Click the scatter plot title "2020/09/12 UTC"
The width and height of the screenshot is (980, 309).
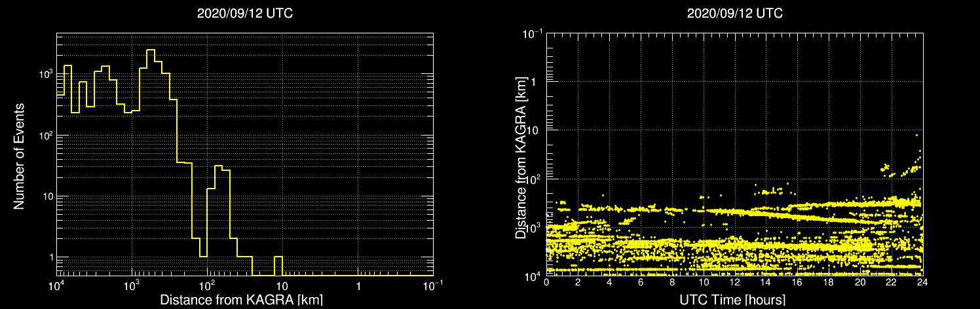(x=734, y=14)
